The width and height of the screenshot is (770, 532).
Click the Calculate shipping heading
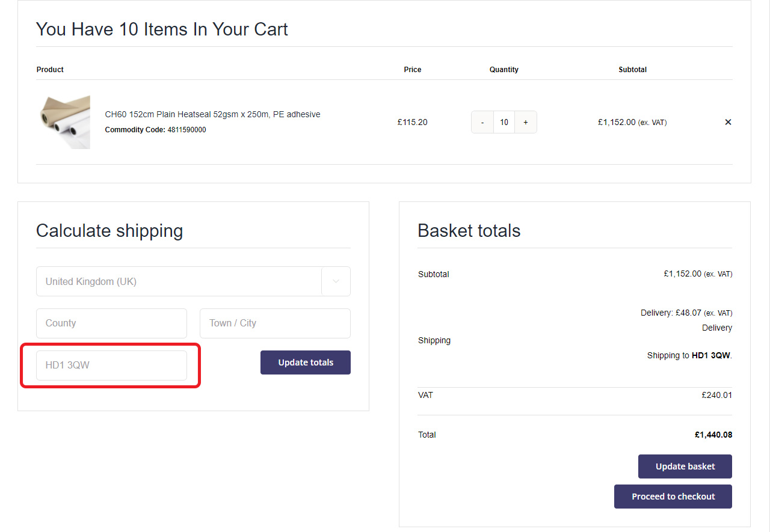[x=109, y=231]
